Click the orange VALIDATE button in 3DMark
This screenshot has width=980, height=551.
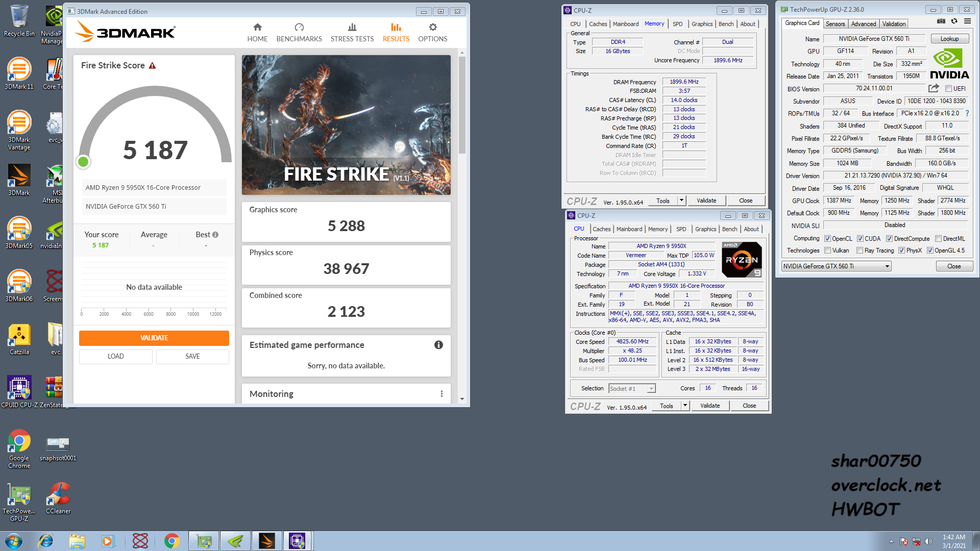point(154,338)
